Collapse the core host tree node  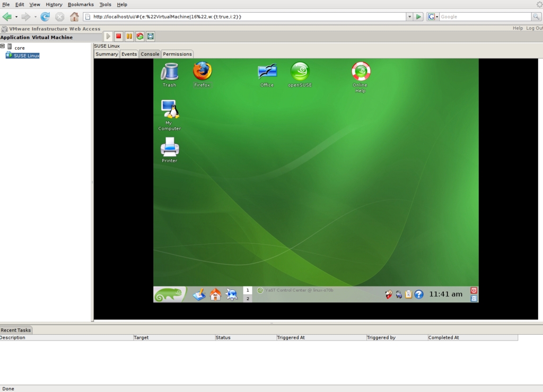pyautogui.click(x=3, y=47)
